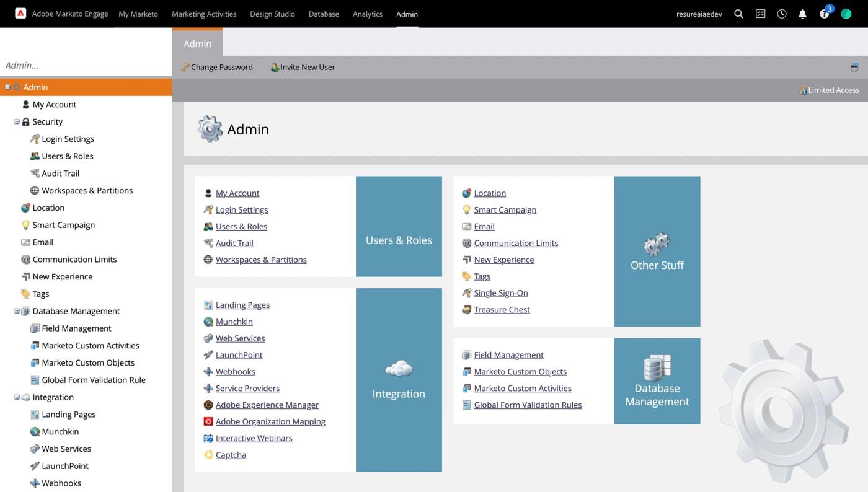Open the Marketo Custom Objects link
Image resolution: width=868 pixels, height=492 pixels.
[520, 371]
